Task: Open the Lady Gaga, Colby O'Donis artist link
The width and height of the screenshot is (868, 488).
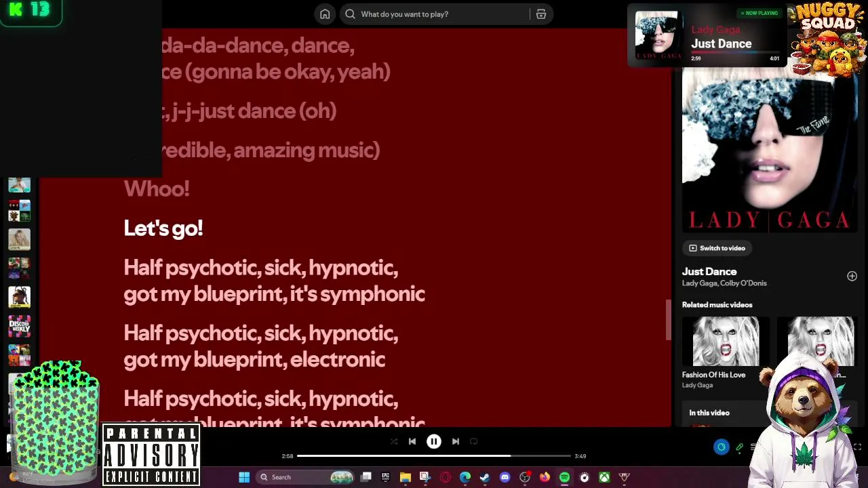Action: [724, 283]
